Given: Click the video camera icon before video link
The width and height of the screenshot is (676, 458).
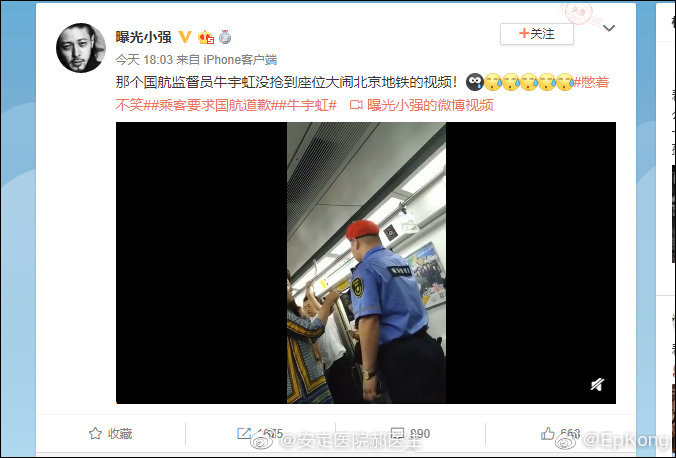Looking at the screenshot, I should (x=356, y=105).
